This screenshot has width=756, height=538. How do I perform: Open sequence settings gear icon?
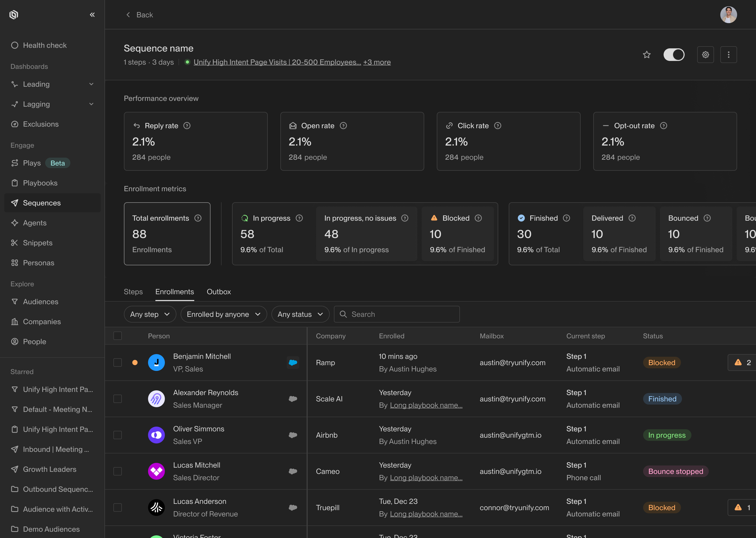coord(705,55)
